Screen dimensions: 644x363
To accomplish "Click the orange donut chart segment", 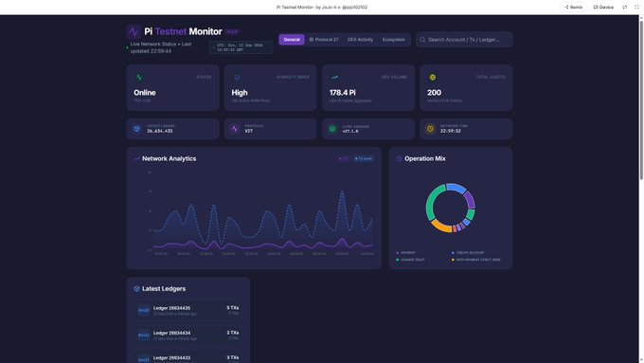I will [441, 227].
